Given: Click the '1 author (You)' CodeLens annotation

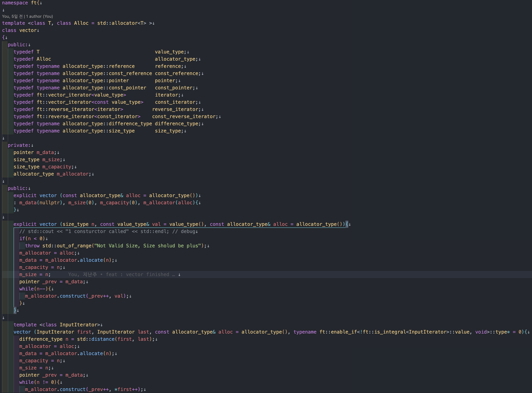Looking at the screenshot, I should pos(39,16).
